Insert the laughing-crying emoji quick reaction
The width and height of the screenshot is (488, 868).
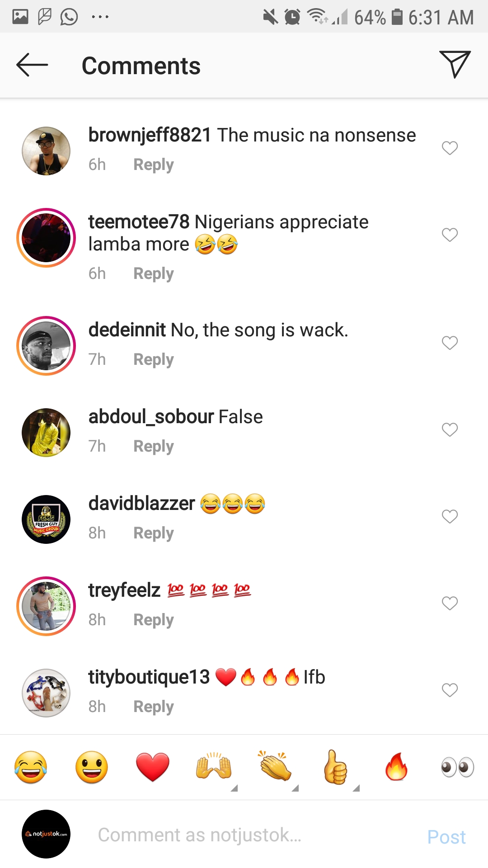click(x=31, y=767)
